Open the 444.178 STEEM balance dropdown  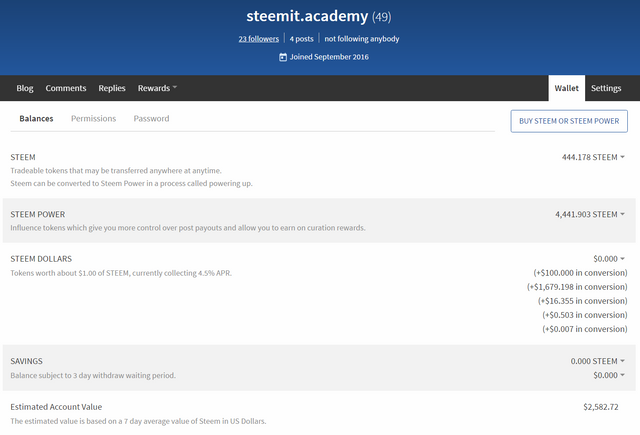point(593,157)
